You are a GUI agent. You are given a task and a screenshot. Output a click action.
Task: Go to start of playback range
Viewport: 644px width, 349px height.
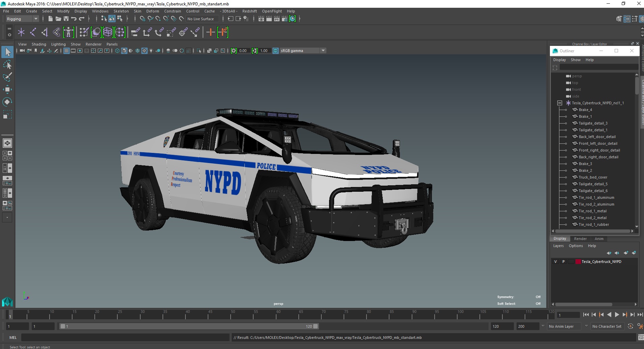click(x=586, y=315)
